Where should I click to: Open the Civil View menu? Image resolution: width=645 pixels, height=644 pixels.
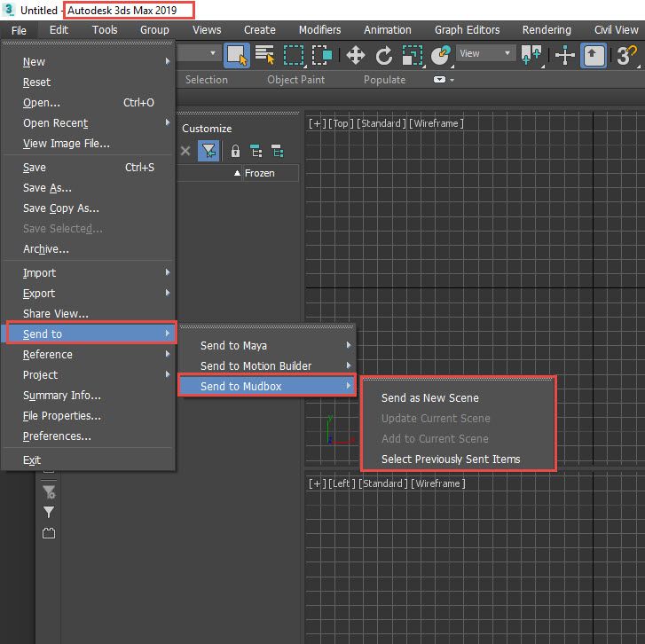[x=617, y=30]
